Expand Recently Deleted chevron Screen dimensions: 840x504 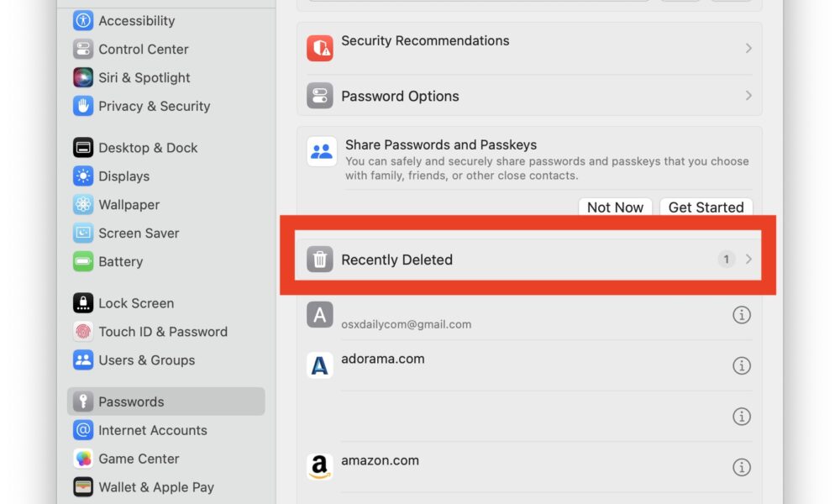click(748, 260)
